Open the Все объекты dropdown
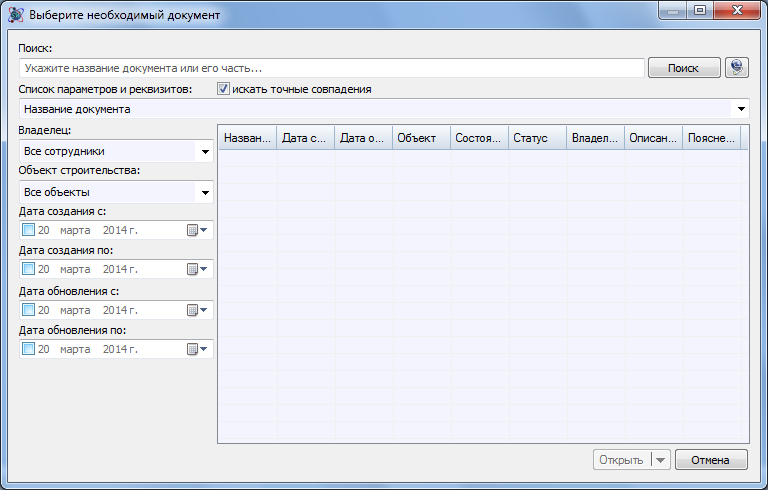The height and width of the screenshot is (490, 768). coord(205,193)
